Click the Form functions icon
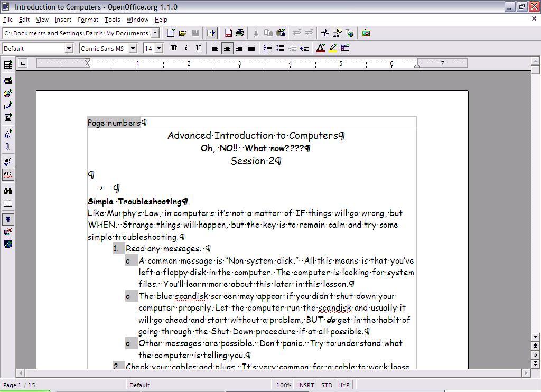The image size is (541, 392). [8, 117]
